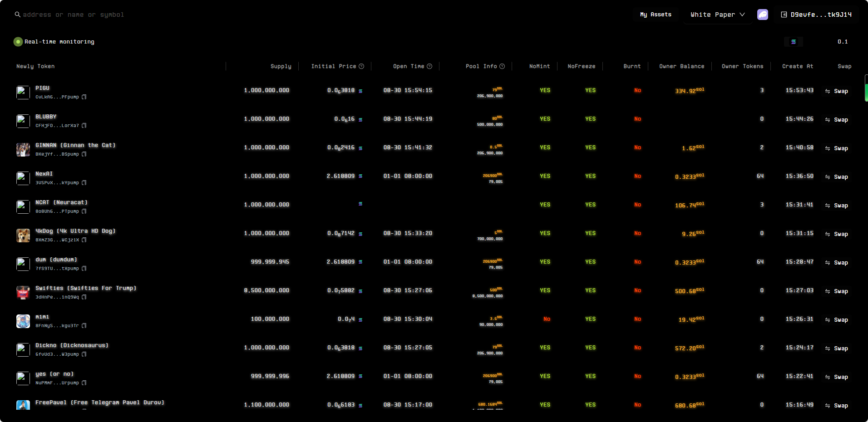This screenshot has width=868, height=422.
Task: Click the 4kDog token thumbnail image
Action: 23,236
